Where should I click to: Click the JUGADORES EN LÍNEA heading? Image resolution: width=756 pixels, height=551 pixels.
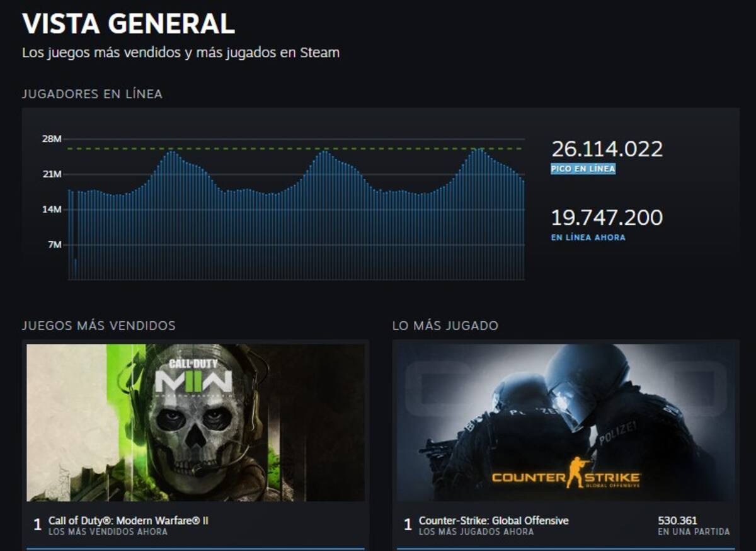92,94
